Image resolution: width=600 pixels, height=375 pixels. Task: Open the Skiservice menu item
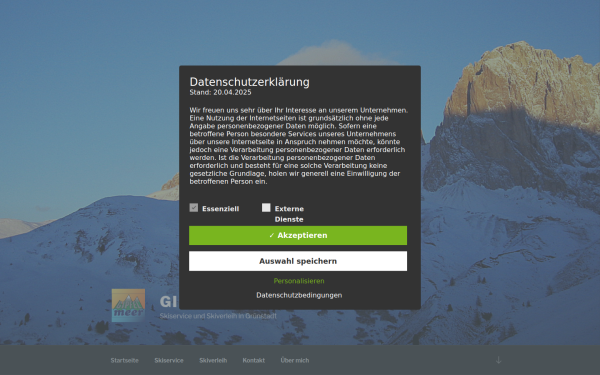tap(169, 360)
